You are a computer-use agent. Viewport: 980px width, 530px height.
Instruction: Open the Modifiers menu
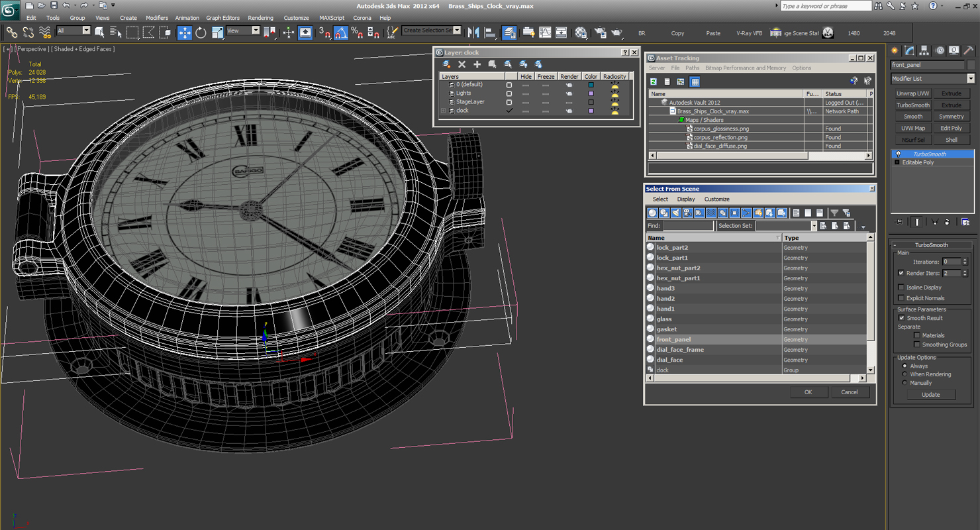pos(157,18)
